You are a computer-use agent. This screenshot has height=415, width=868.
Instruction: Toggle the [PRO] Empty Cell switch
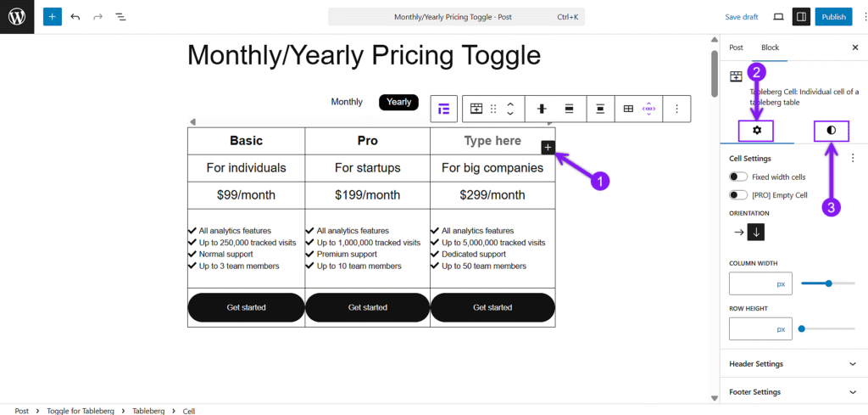click(x=738, y=195)
